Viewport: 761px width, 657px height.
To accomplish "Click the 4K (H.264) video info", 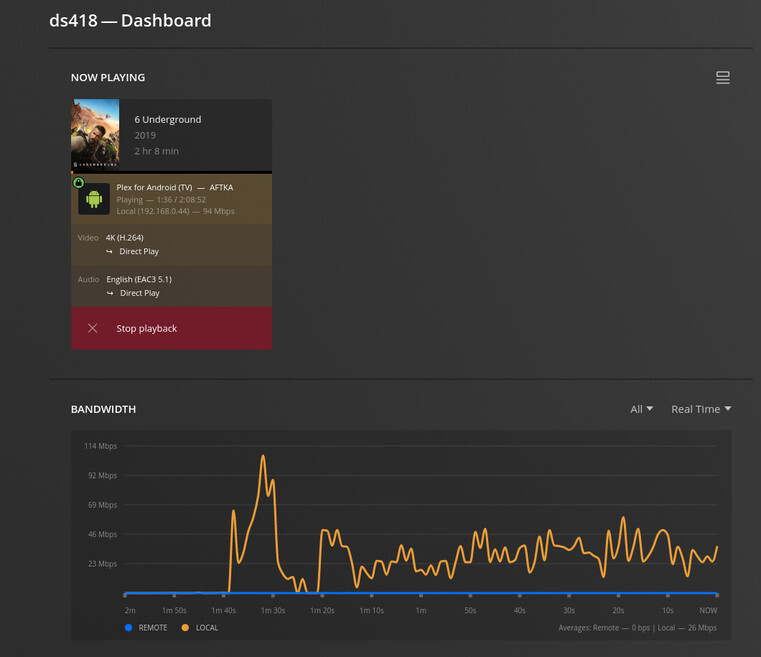I will click(125, 238).
